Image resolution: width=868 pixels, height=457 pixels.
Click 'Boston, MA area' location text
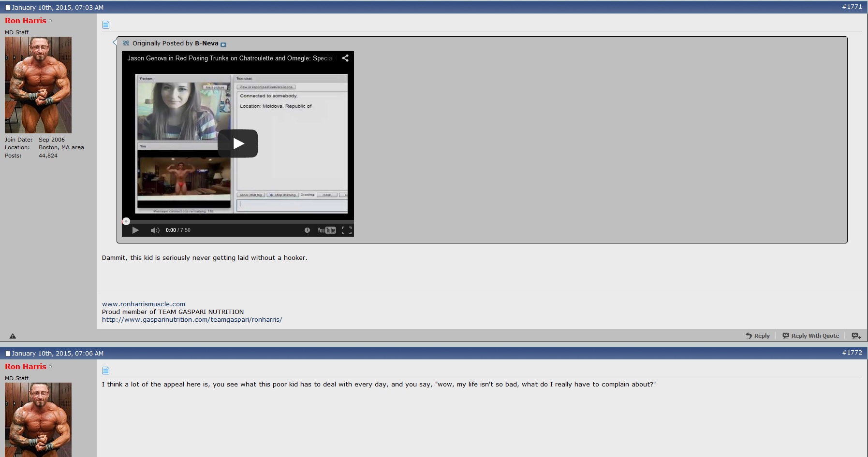pos(61,147)
